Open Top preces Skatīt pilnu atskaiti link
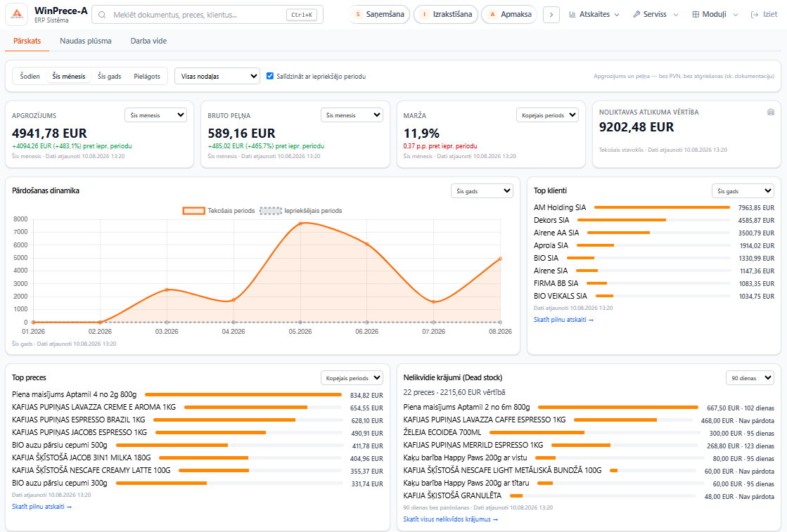Screen dimensions: 787x532 tap(41, 507)
